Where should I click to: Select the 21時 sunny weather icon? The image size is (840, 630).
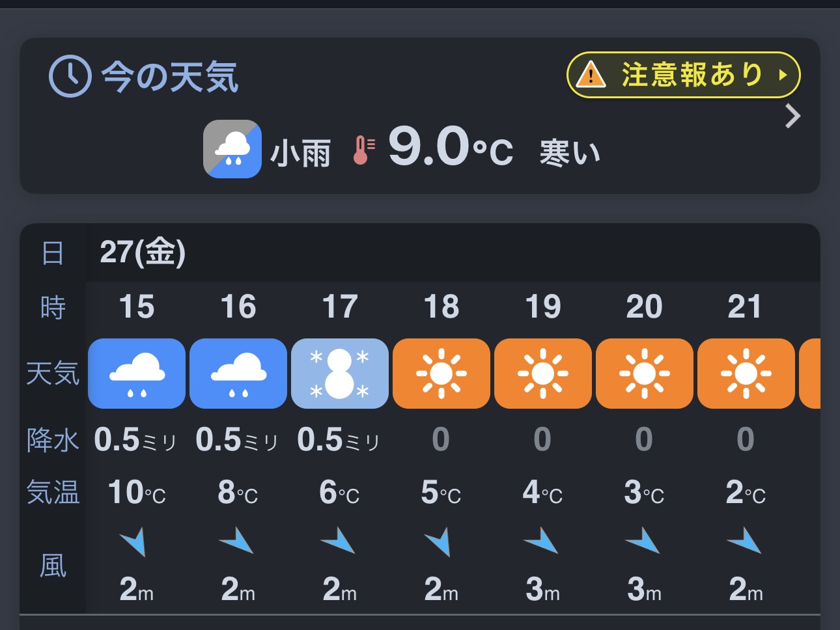[746, 374]
